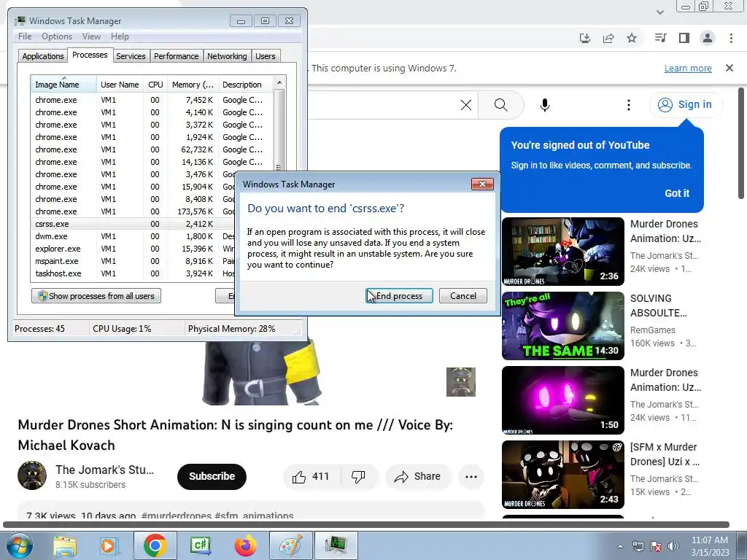Click the YouTube search magnifier button

point(500,105)
